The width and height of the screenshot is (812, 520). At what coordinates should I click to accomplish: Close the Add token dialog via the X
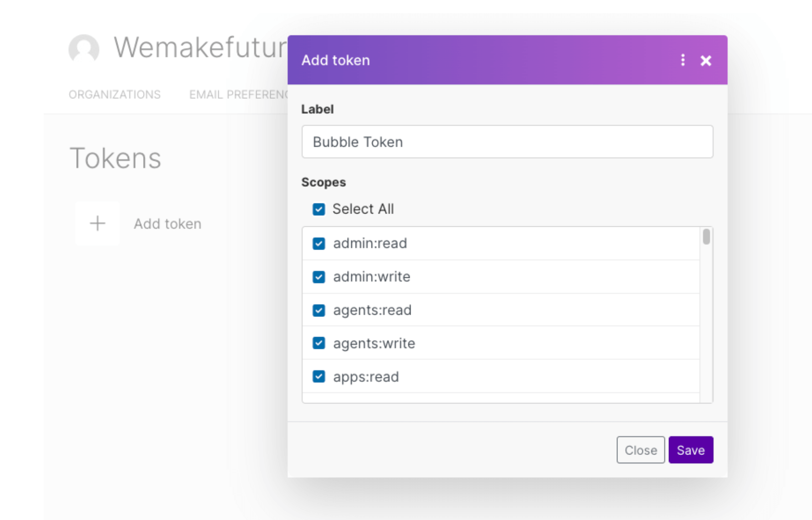click(x=706, y=60)
